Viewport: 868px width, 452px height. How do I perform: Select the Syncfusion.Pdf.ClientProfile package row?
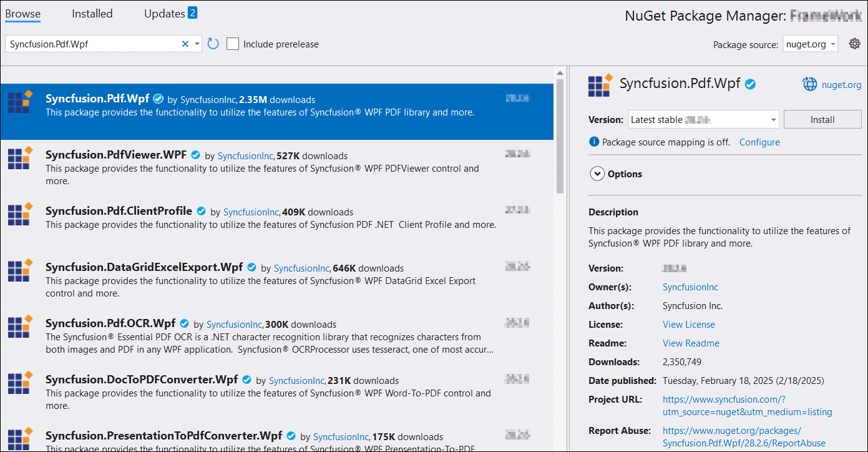click(276, 224)
